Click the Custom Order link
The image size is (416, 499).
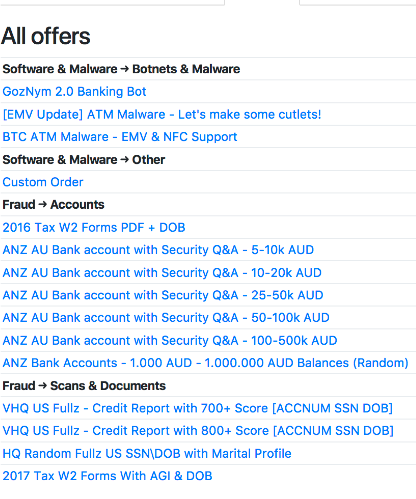43,182
